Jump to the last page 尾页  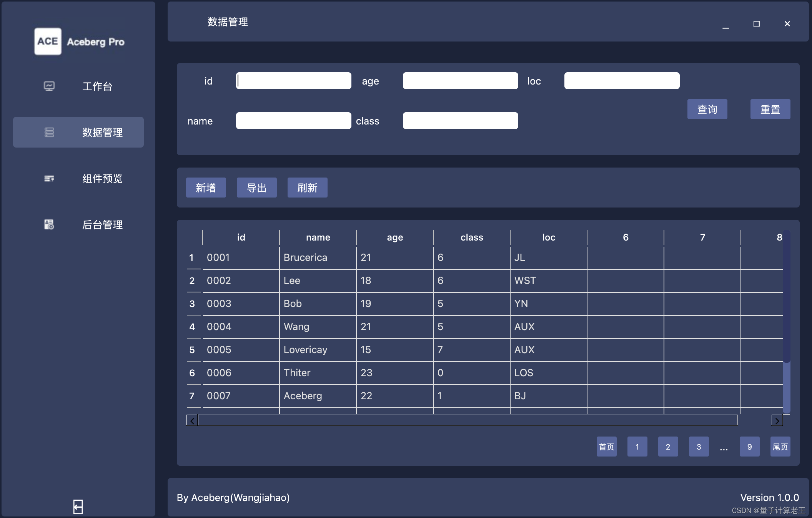780,447
